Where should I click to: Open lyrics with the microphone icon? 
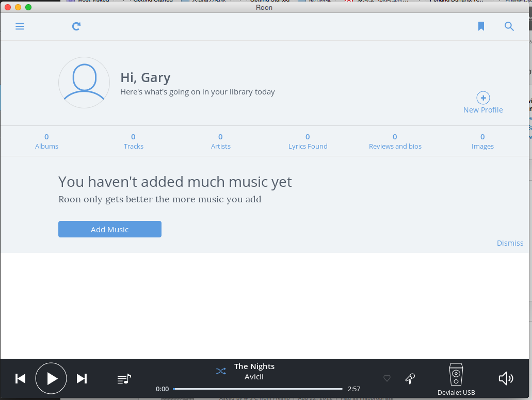point(410,379)
